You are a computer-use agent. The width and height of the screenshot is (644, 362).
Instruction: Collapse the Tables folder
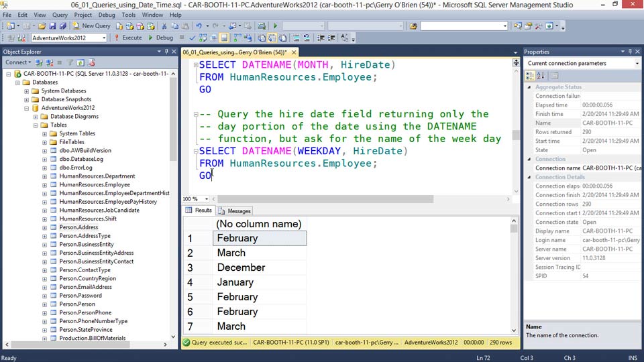[36, 125]
